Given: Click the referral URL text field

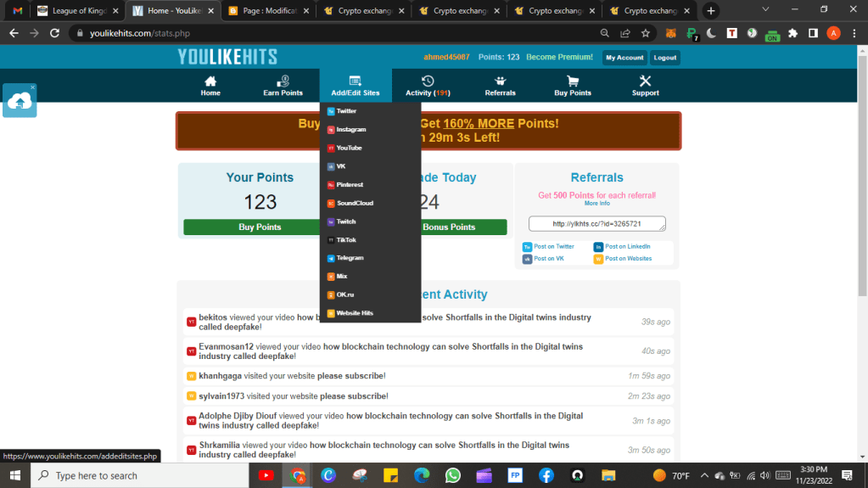Looking at the screenshot, I should point(596,224).
